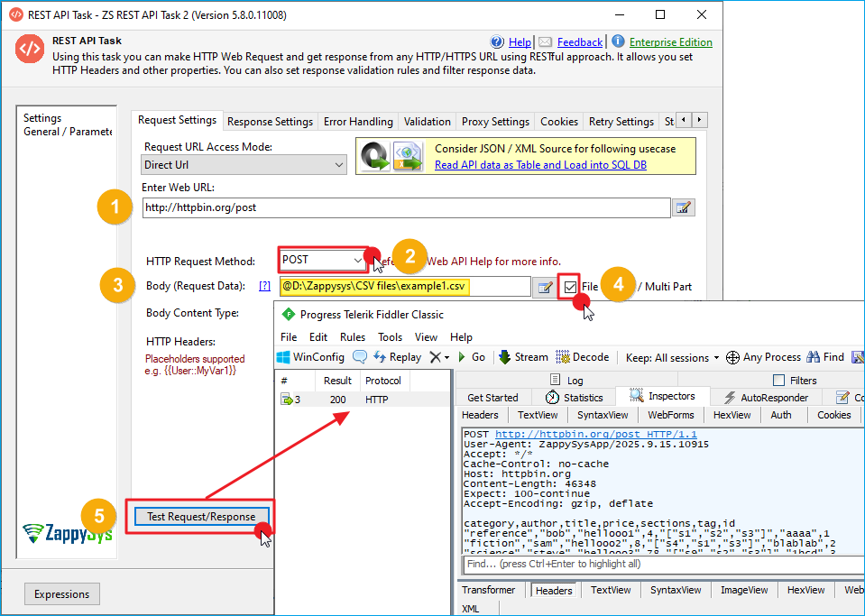Expand the HTTP Request Method dropdown
865x616 pixels.
322,260
